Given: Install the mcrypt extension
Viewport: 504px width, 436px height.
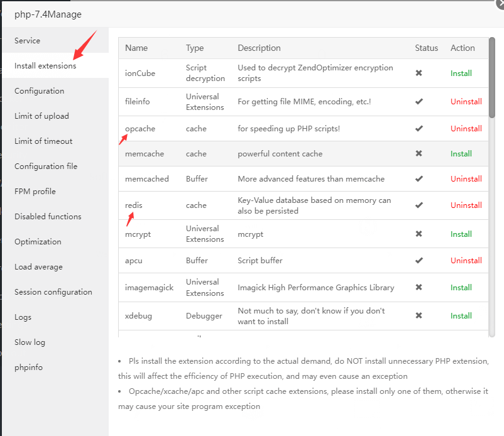Looking at the screenshot, I should pos(461,234).
